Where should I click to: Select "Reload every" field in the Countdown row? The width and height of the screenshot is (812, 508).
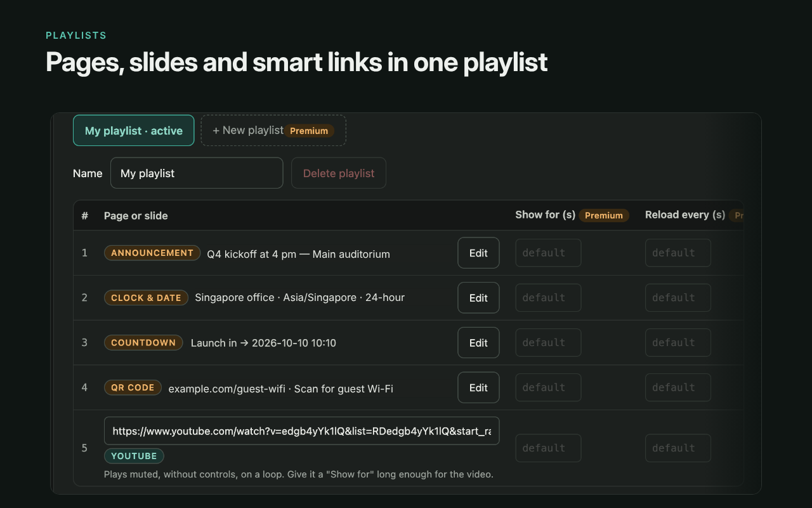pyautogui.click(x=678, y=343)
